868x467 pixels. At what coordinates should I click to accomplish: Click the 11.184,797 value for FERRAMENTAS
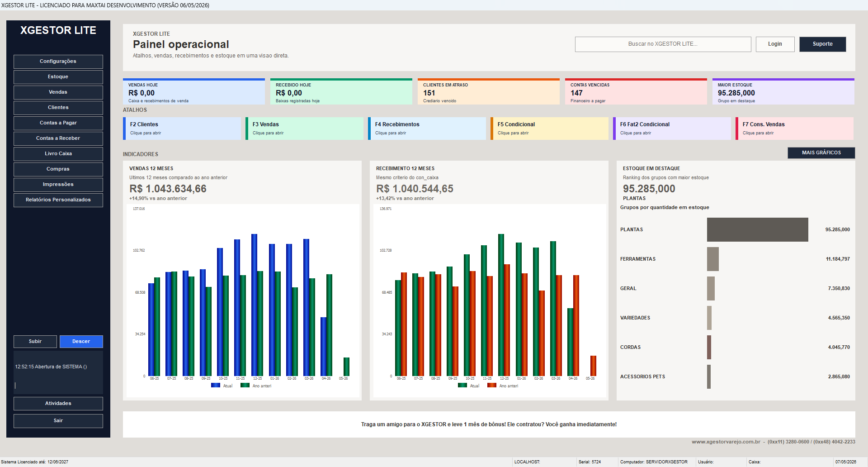click(x=838, y=259)
